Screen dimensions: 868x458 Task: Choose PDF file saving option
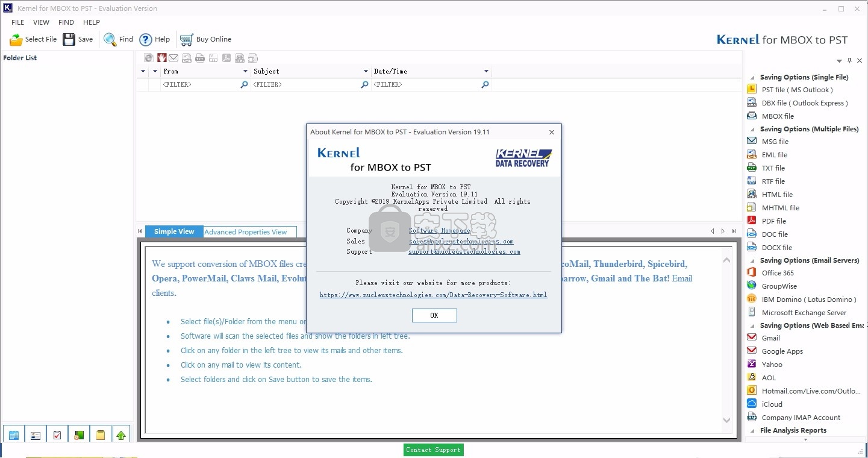point(773,221)
